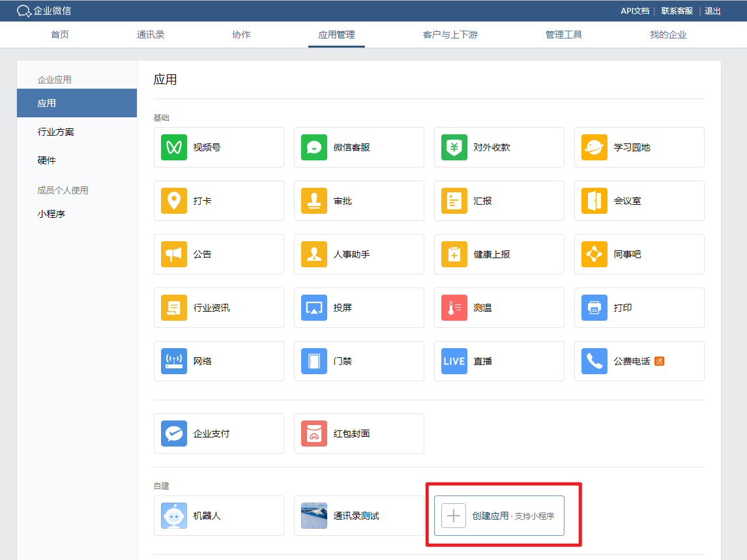The height and width of the screenshot is (560, 747).
Task: Select the 应用管理 tab
Action: pos(336,35)
